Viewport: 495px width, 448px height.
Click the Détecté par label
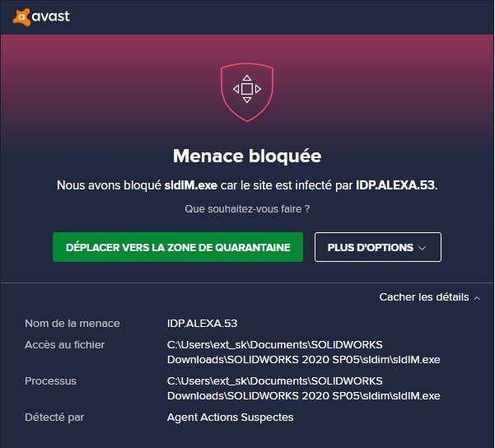54,418
